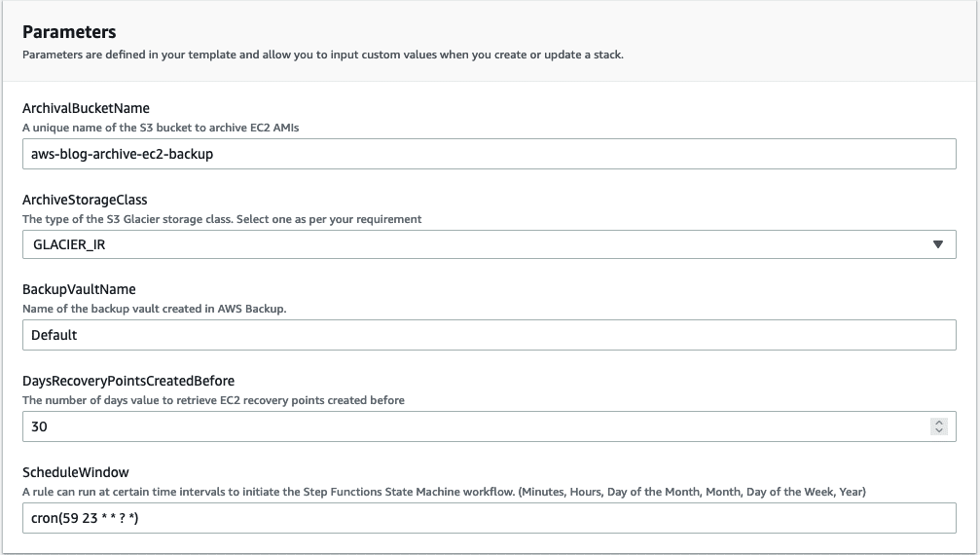Click the BackupVaultName label

point(80,289)
